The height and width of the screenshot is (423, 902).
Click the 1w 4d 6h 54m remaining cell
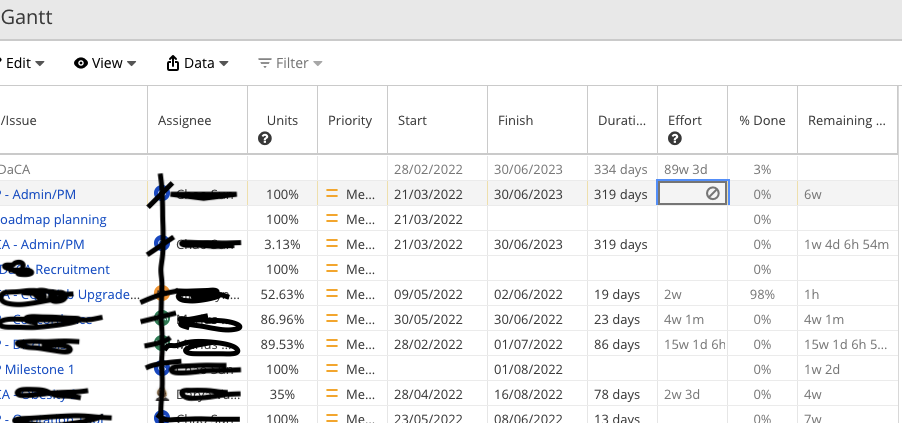(x=847, y=245)
